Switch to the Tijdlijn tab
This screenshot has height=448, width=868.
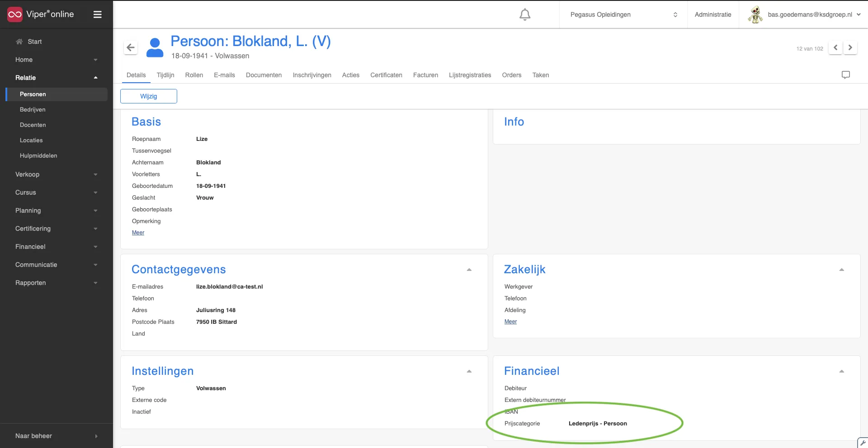[x=165, y=75]
